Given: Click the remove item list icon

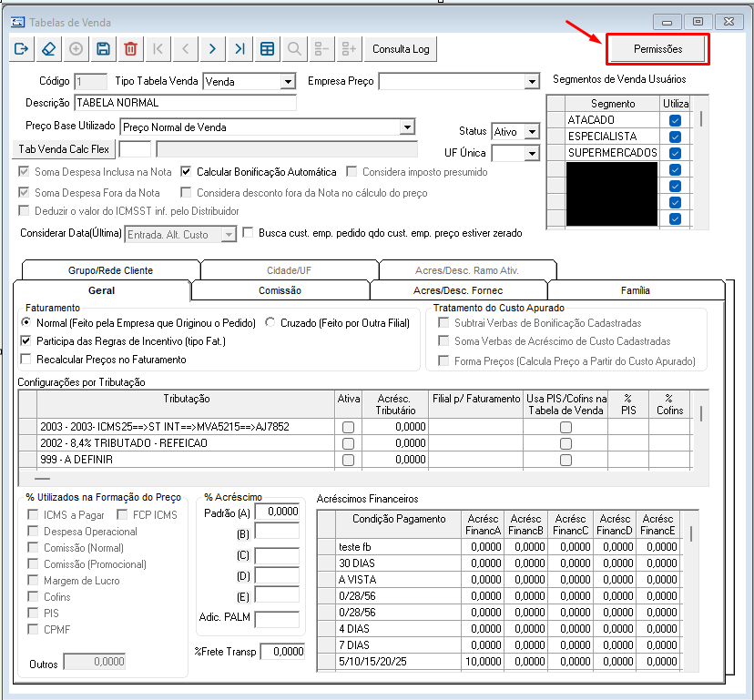Looking at the screenshot, I should point(321,49).
